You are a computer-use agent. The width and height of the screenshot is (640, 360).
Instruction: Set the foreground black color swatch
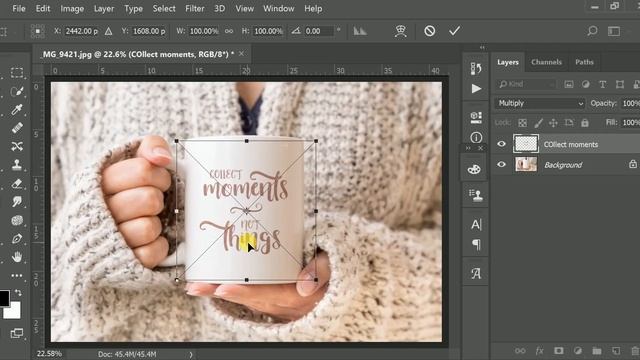click(x=4, y=298)
